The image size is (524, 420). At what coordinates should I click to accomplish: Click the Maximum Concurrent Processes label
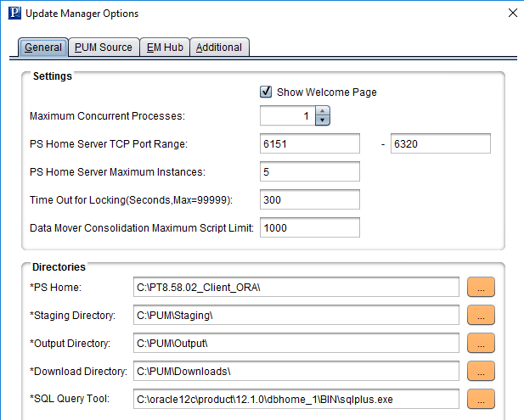pos(107,116)
